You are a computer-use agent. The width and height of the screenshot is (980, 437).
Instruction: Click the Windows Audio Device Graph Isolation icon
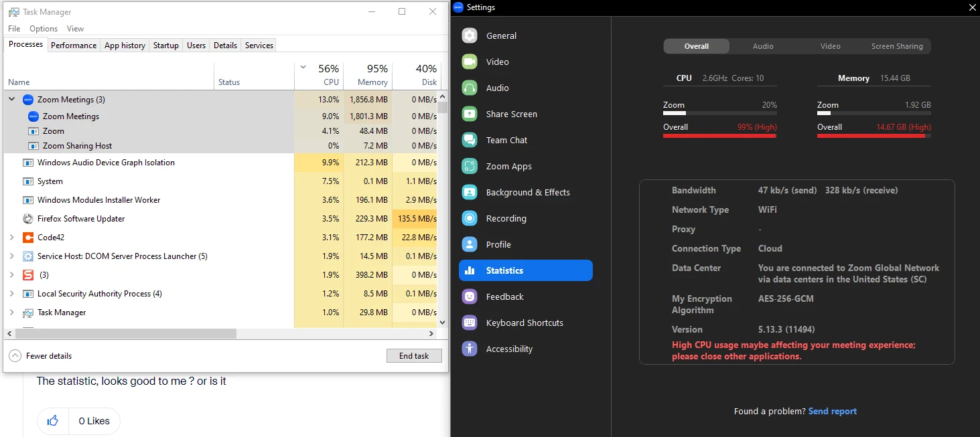pyautogui.click(x=28, y=163)
